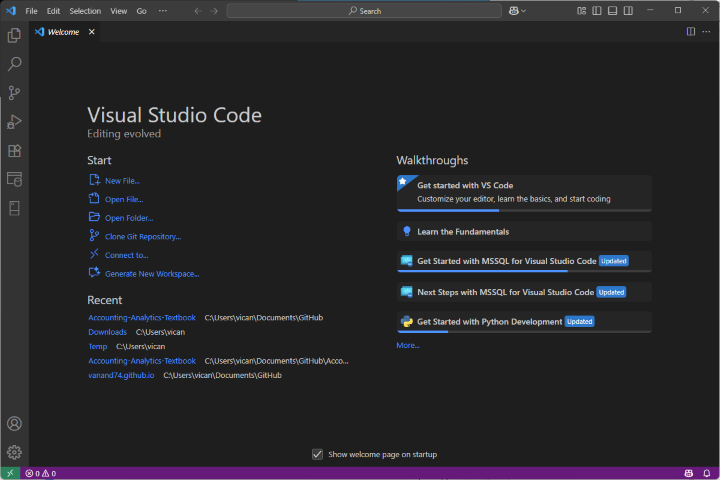Click the Clone Git Repository branch icon

point(94,235)
